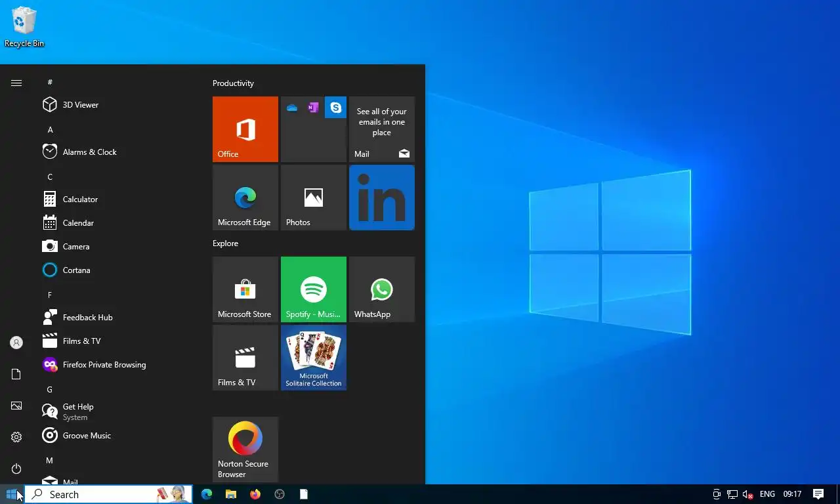840x504 pixels.
Task: Switch ENG input language
Action: click(767, 494)
